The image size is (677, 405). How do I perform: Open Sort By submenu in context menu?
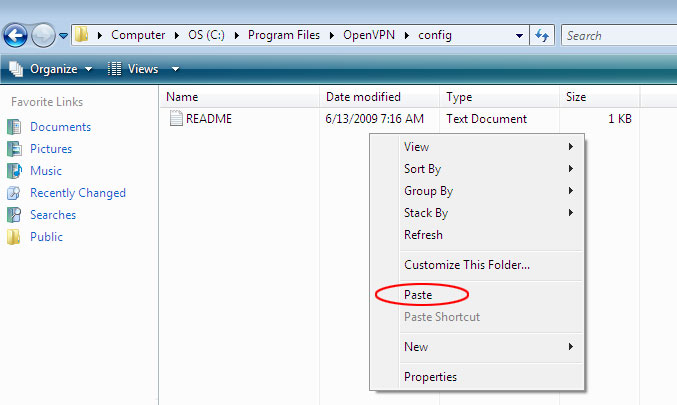pos(477,169)
